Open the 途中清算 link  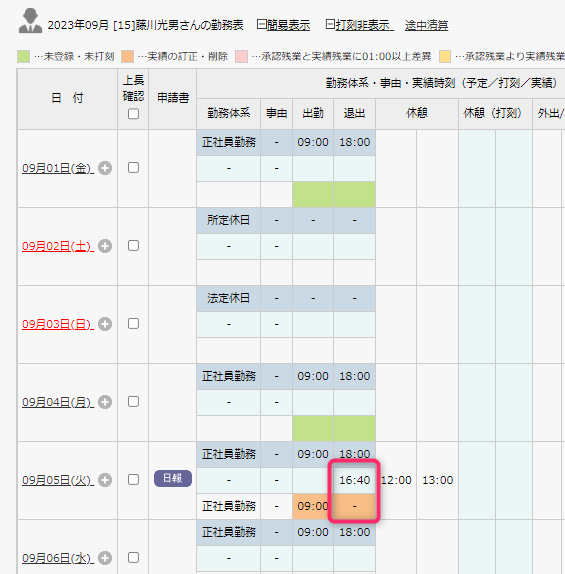[x=427, y=25]
